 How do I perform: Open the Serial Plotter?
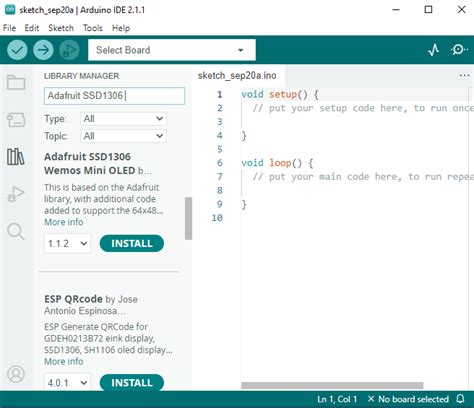pyautogui.click(x=434, y=50)
